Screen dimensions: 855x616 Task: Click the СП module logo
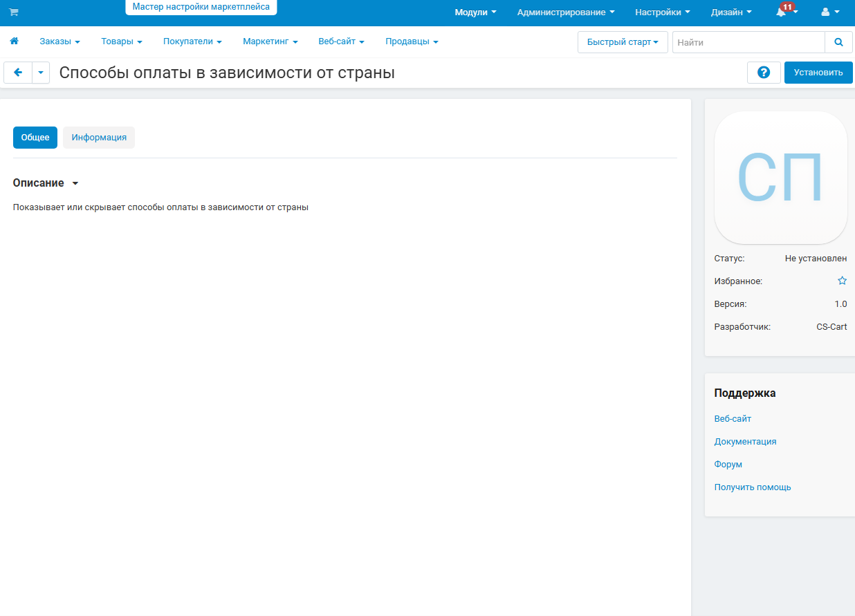coord(780,178)
